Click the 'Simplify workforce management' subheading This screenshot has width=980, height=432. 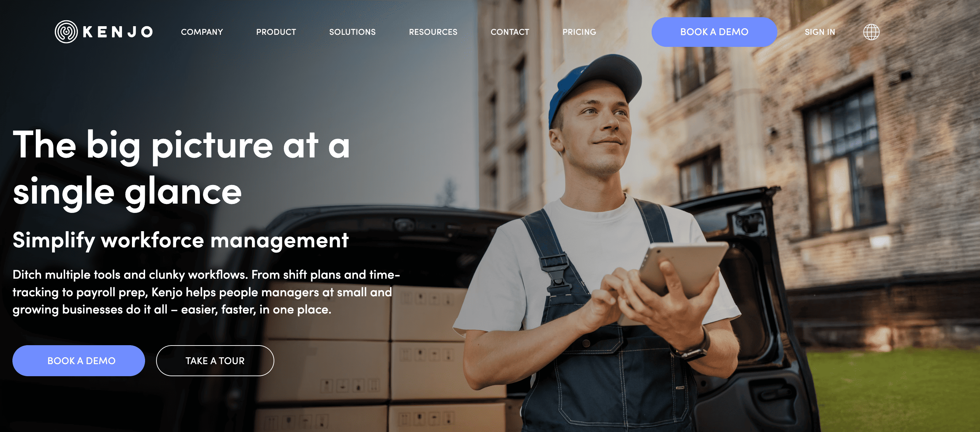(x=181, y=240)
